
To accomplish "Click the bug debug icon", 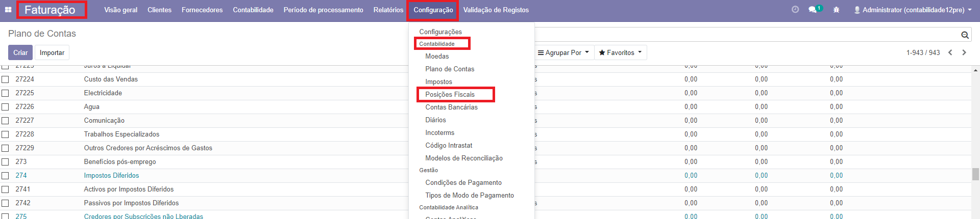I will (836, 10).
